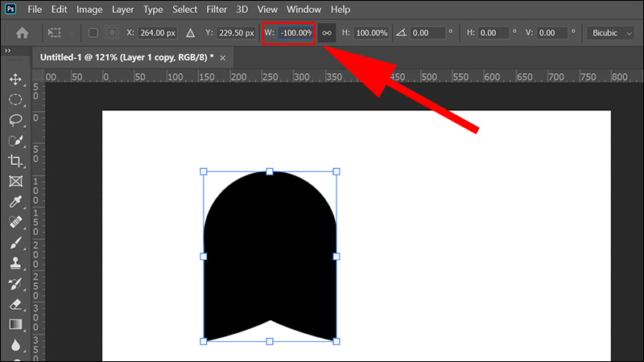
Task: Close the Untitled-1 document tab
Action: click(x=223, y=58)
